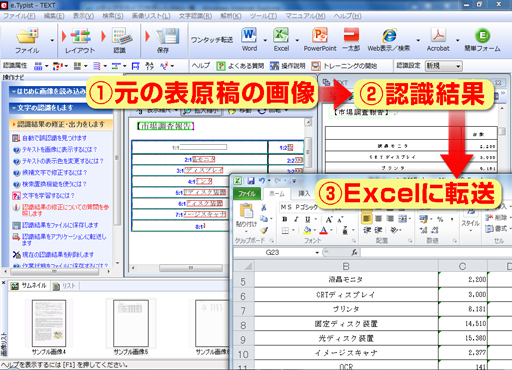Click the Excel insert function fx icon
512x370 pixels.
click(x=354, y=252)
